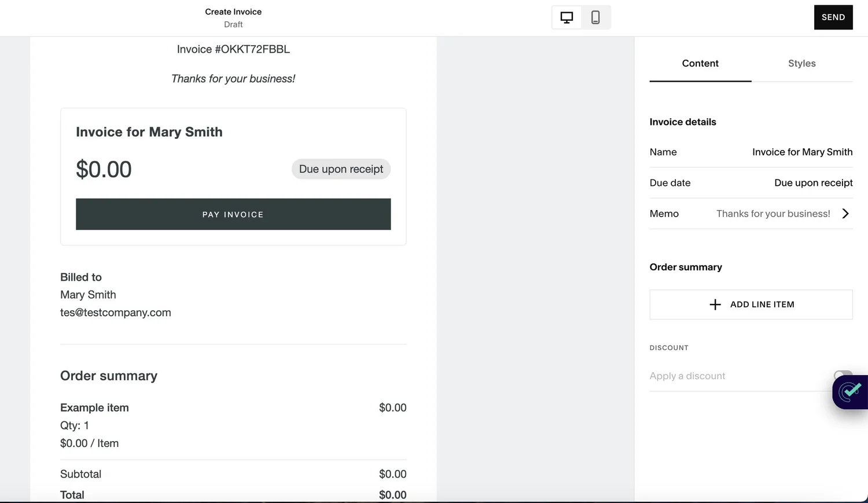
Task: Switch to the Styles tab
Action: point(801,63)
